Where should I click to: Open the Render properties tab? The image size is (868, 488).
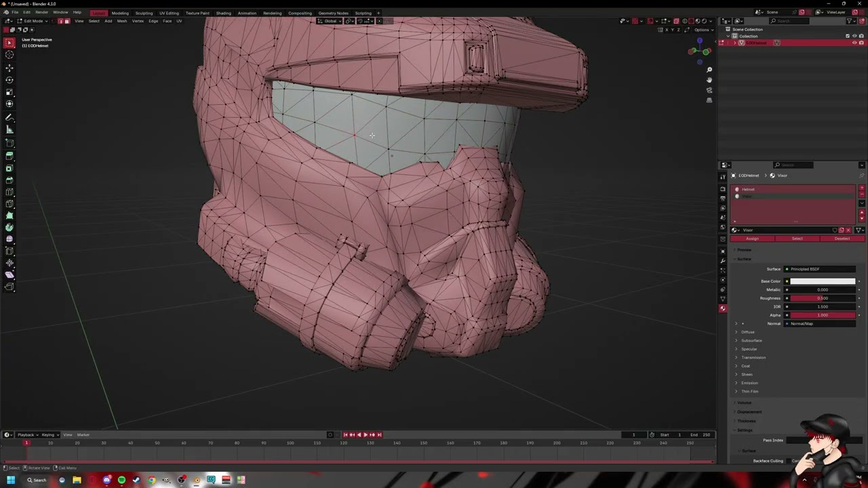coord(723,189)
